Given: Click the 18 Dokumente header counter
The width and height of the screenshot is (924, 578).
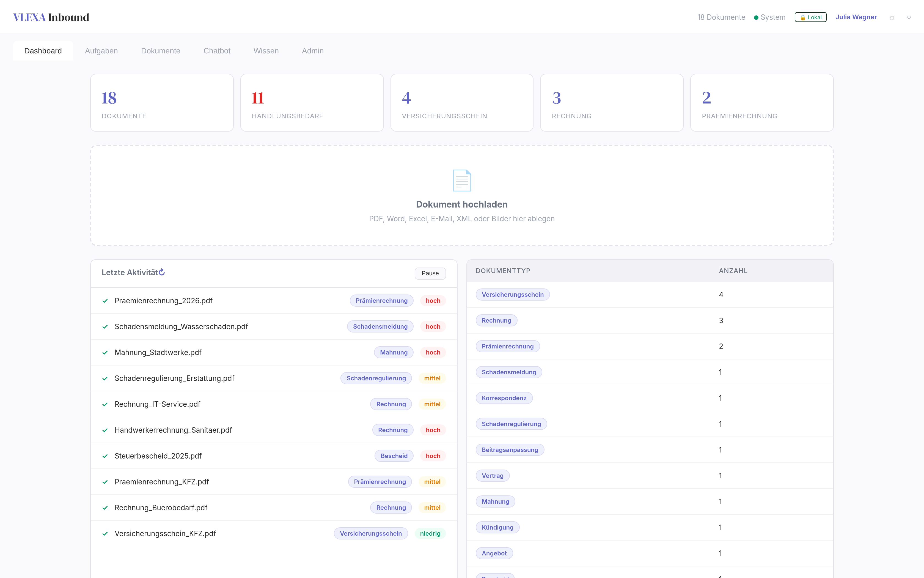Looking at the screenshot, I should [721, 17].
